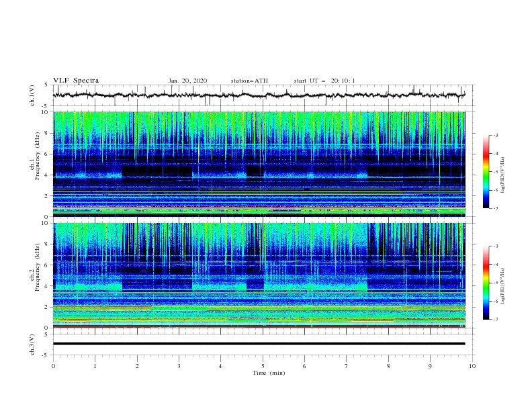
Task: Click the ch.2 spectrogram plot
Action: (259, 275)
